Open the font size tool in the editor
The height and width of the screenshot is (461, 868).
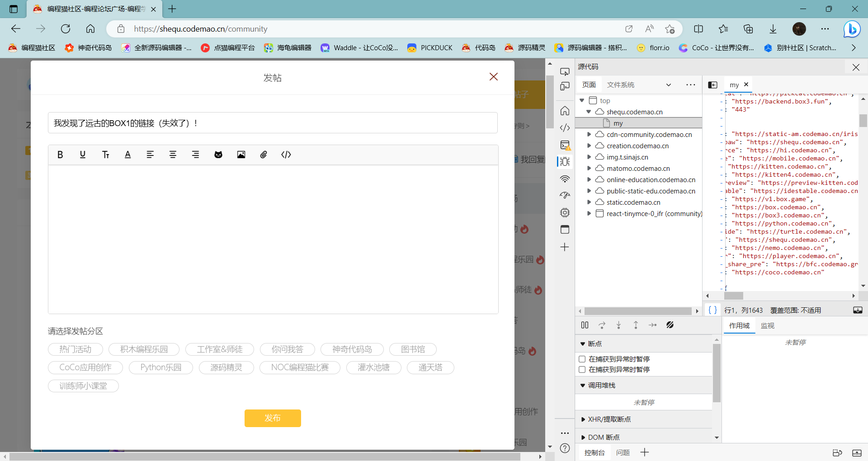pos(105,155)
